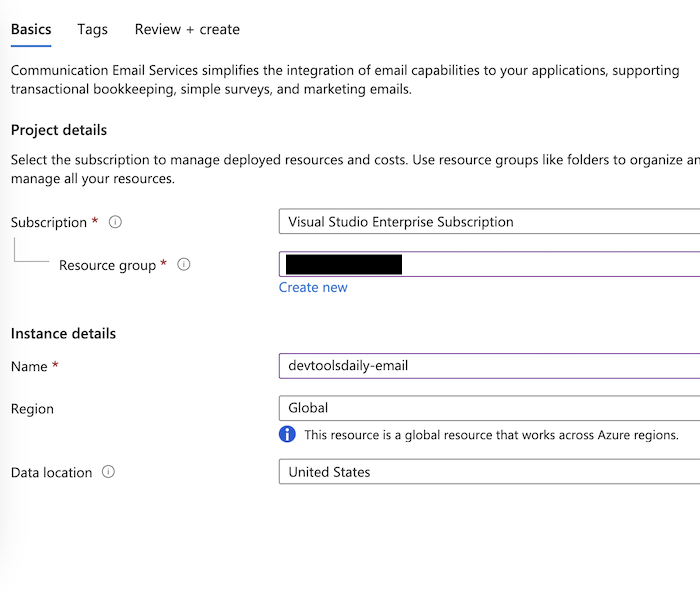Click the Instance details heading

click(x=63, y=333)
